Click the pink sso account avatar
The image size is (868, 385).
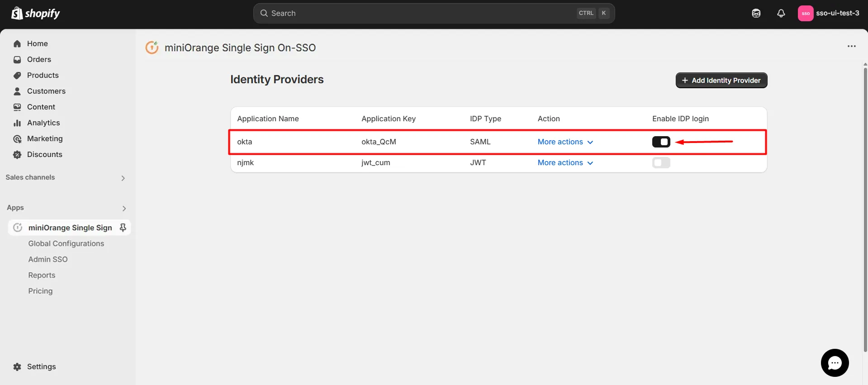coord(806,14)
